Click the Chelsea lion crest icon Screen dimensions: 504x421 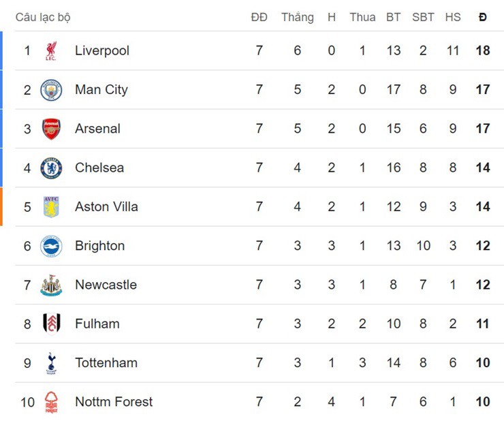tap(51, 168)
